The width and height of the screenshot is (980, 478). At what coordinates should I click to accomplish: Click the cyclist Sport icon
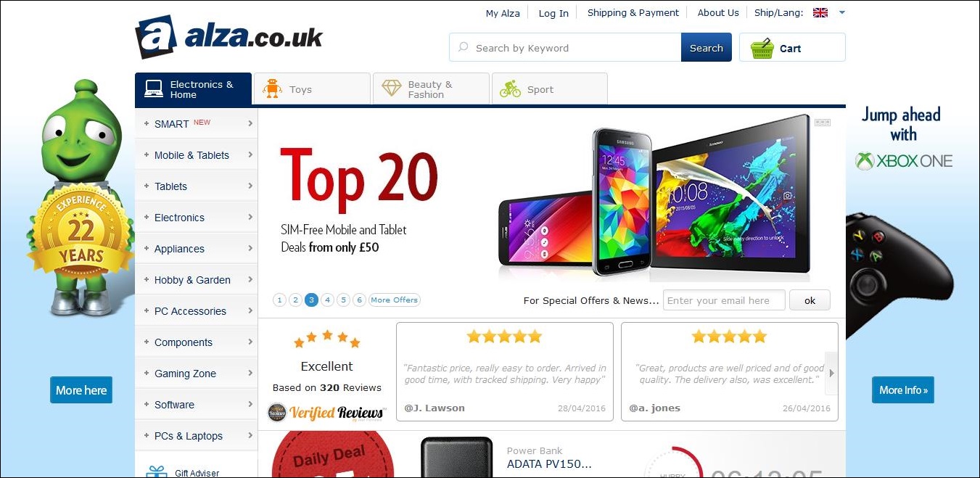coord(510,89)
